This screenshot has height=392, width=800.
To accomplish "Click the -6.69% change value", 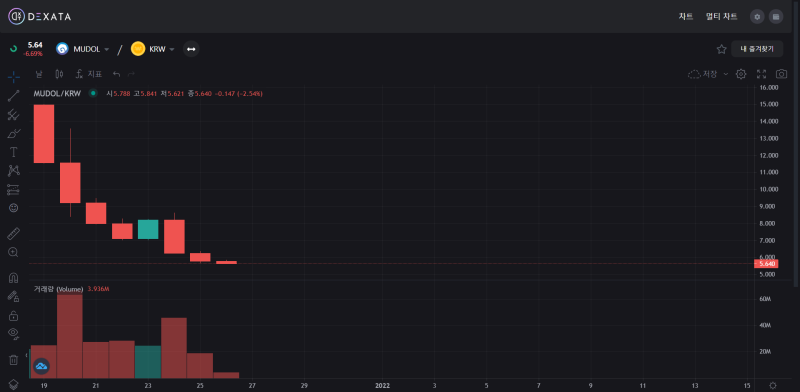I will (33, 54).
